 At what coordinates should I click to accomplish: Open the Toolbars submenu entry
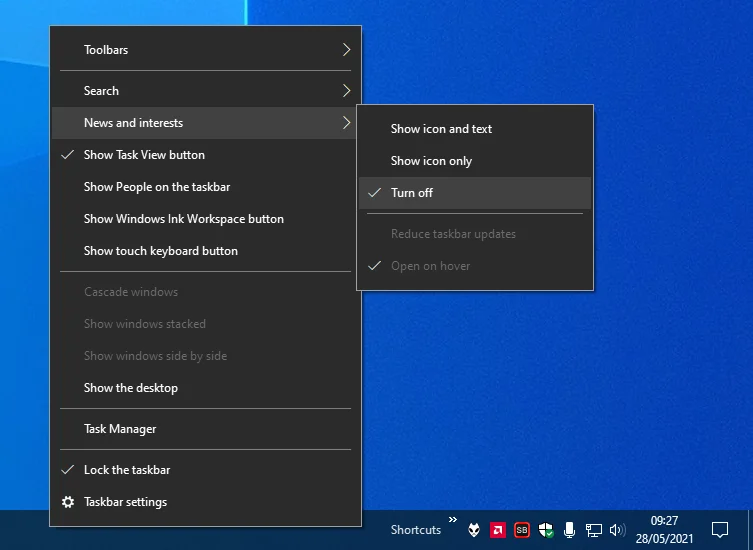point(206,50)
